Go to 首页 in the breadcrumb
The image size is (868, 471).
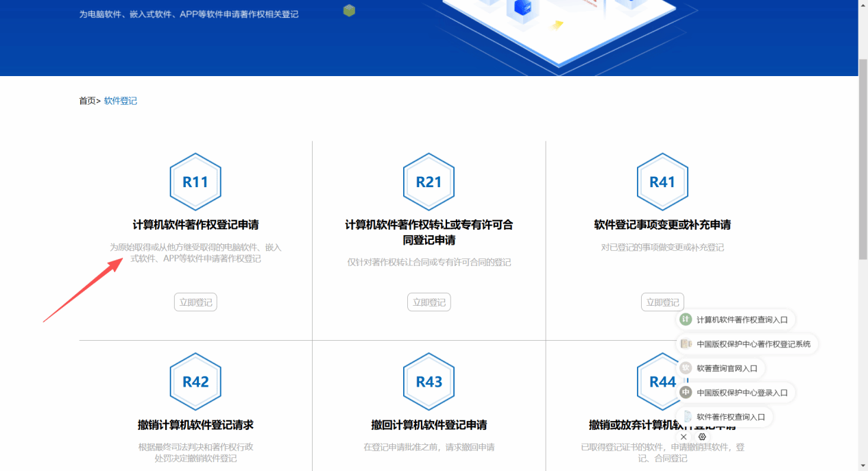(87, 101)
